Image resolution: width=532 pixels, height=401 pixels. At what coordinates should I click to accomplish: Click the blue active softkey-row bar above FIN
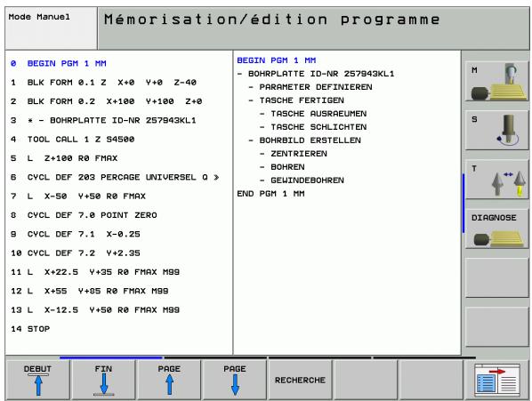pyautogui.click(x=111, y=357)
